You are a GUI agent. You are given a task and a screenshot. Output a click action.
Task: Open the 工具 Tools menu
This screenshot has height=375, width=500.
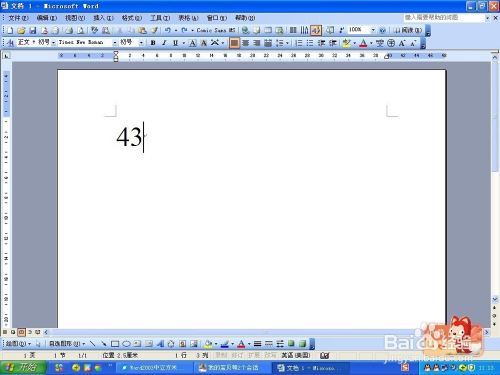(x=160, y=18)
